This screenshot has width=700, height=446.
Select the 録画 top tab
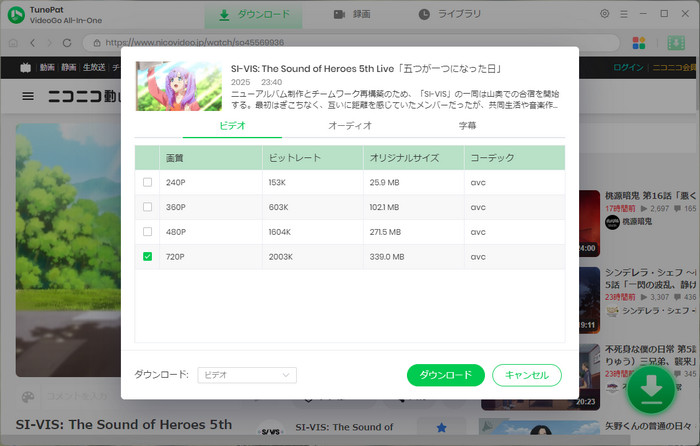click(x=352, y=15)
